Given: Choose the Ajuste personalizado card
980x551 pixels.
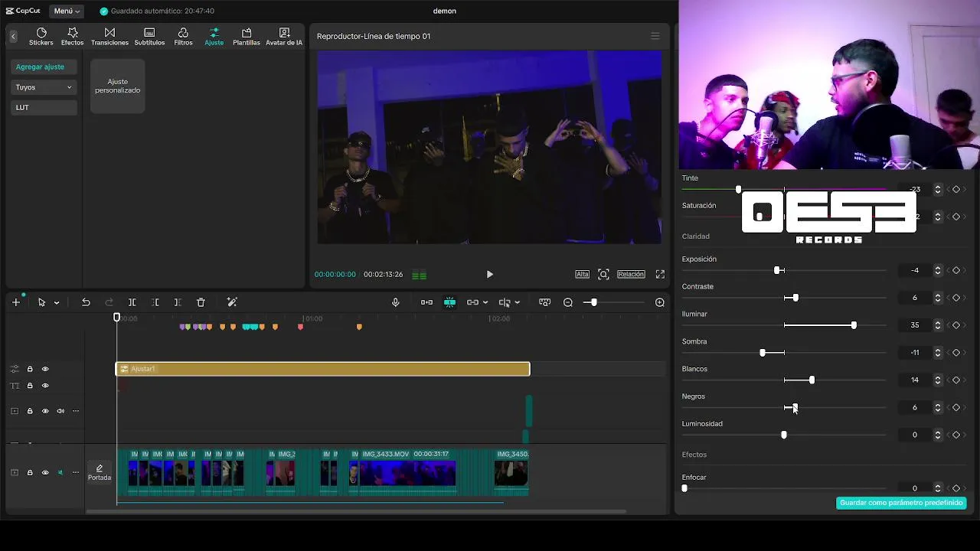Looking at the screenshot, I should (118, 86).
